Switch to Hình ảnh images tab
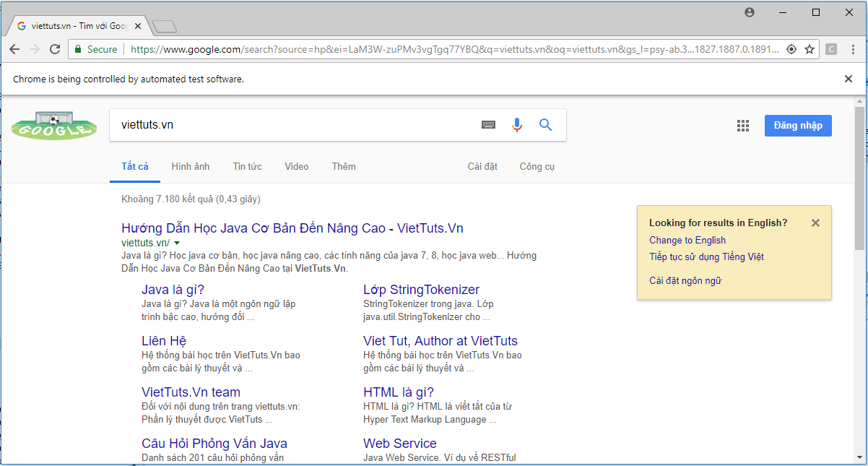Image resolution: width=868 pixels, height=466 pixels. point(191,166)
